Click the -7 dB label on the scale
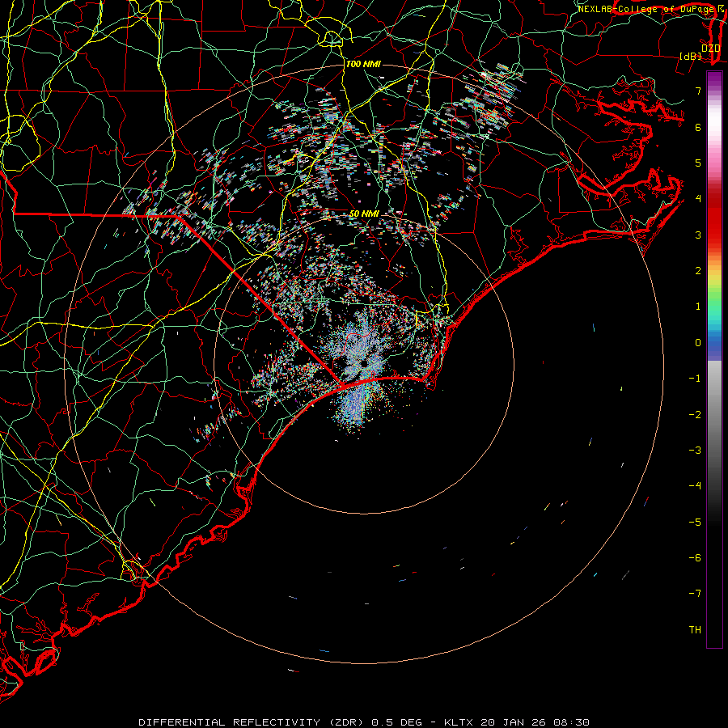The image size is (728, 728). click(x=695, y=594)
